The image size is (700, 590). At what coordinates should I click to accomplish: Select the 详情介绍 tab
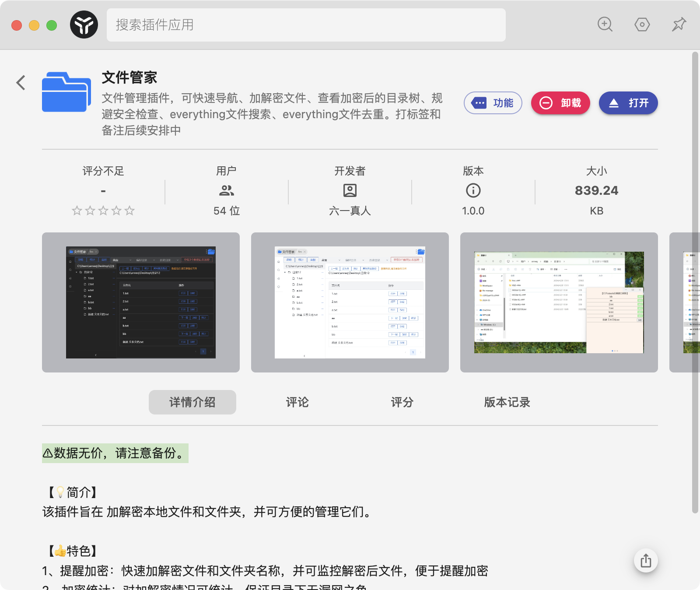192,402
